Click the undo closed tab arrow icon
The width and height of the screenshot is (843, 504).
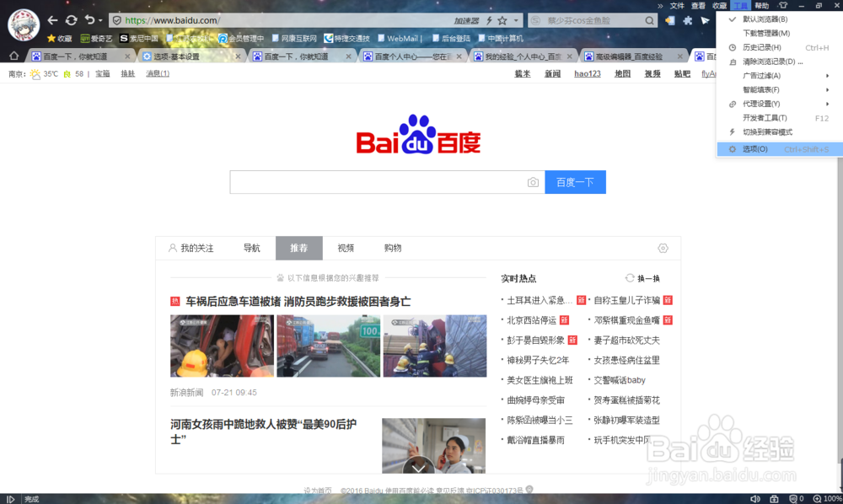pyautogui.click(x=89, y=20)
